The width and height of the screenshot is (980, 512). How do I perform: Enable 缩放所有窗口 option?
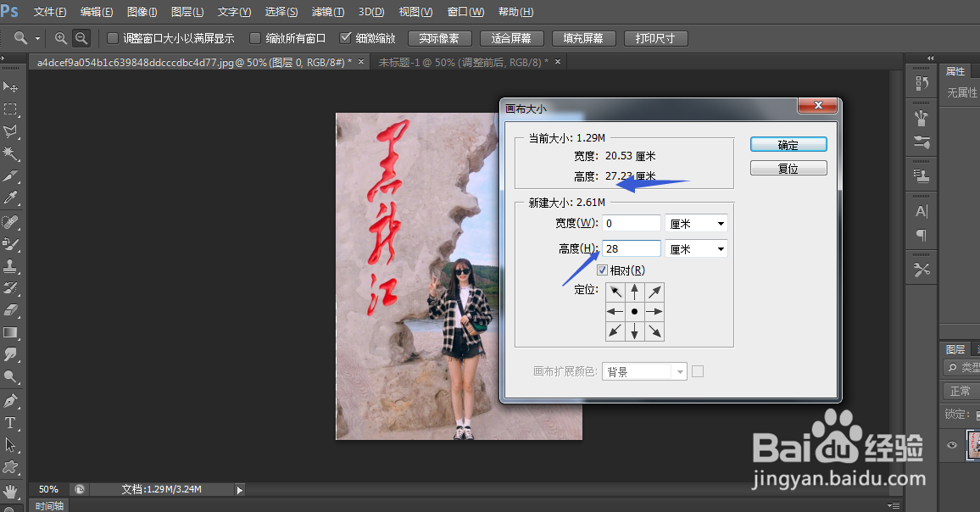(x=253, y=37)
